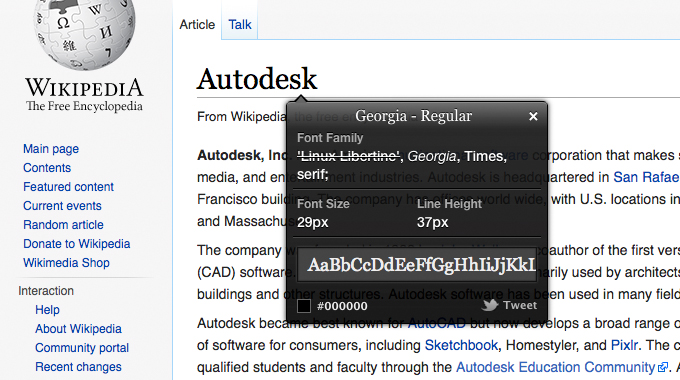The image size is (680, 380).
Task: Click the external link icon after Education Community
Action: 662,367
